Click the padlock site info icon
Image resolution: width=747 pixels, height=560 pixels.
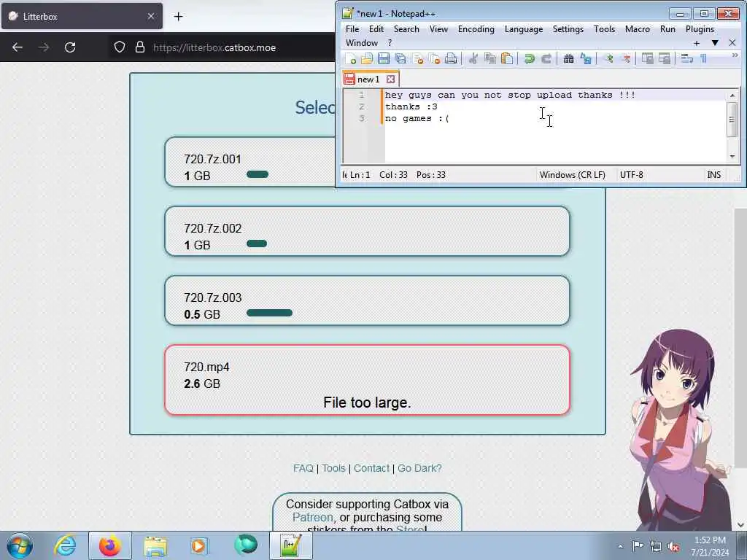click(139, 47)
